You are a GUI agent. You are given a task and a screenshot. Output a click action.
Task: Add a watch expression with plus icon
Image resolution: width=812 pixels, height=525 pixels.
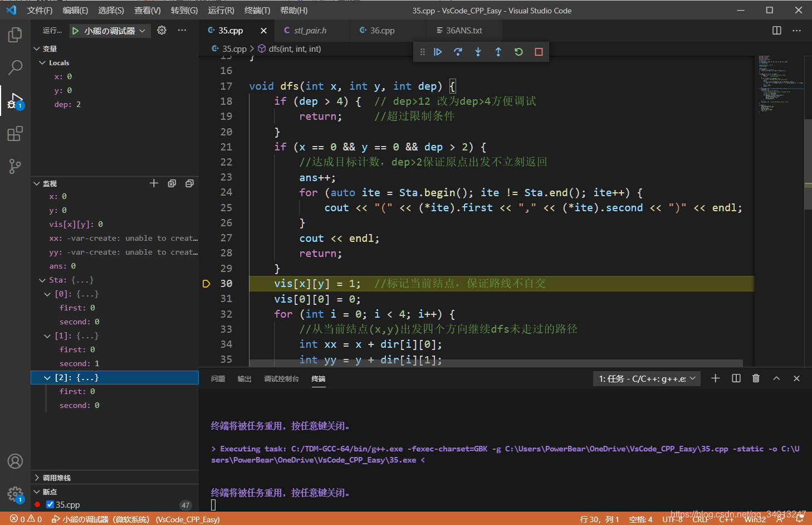(154, 183)
